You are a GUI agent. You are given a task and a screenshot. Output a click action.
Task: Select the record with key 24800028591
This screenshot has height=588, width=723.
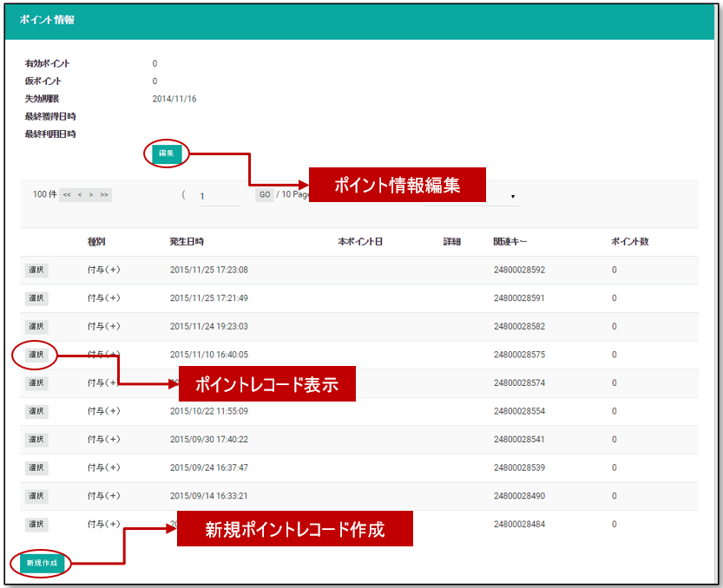click(36, 298)
